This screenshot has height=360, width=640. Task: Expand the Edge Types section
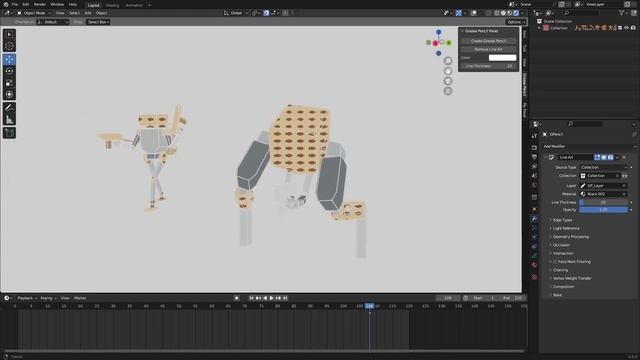(x=562, y=220)
